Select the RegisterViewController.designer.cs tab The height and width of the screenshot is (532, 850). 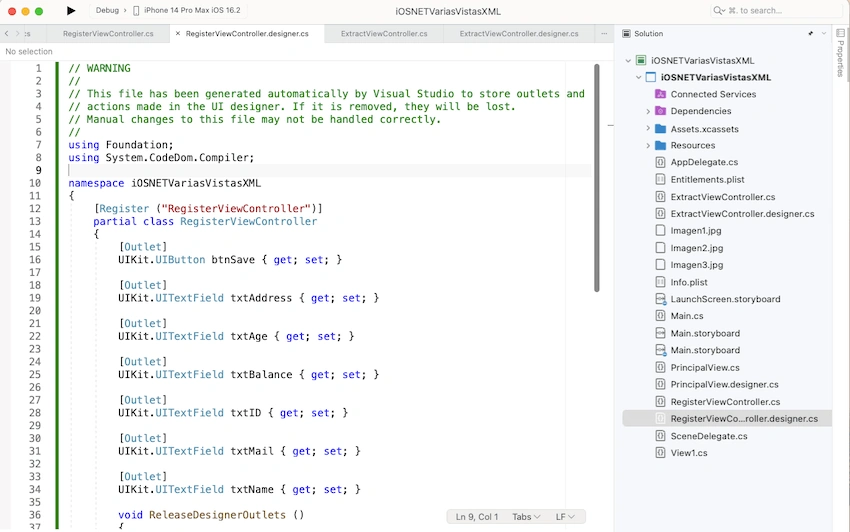click(x=247, y=34)
